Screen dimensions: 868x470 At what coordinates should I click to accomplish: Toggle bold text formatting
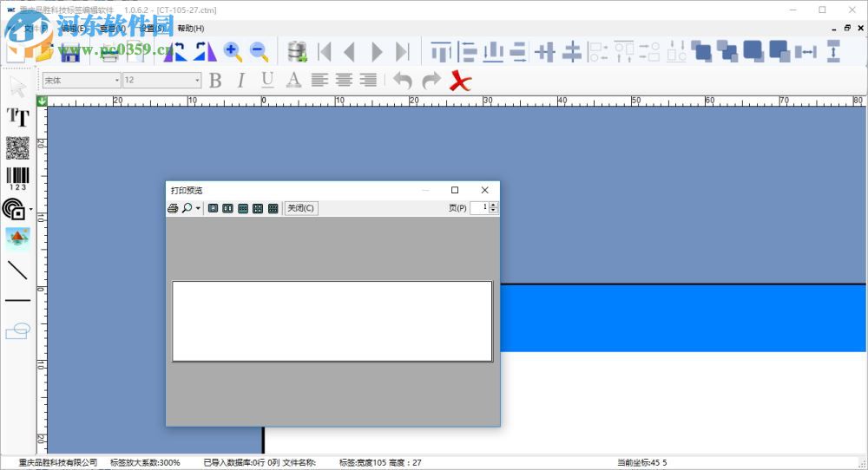point(215,81)
